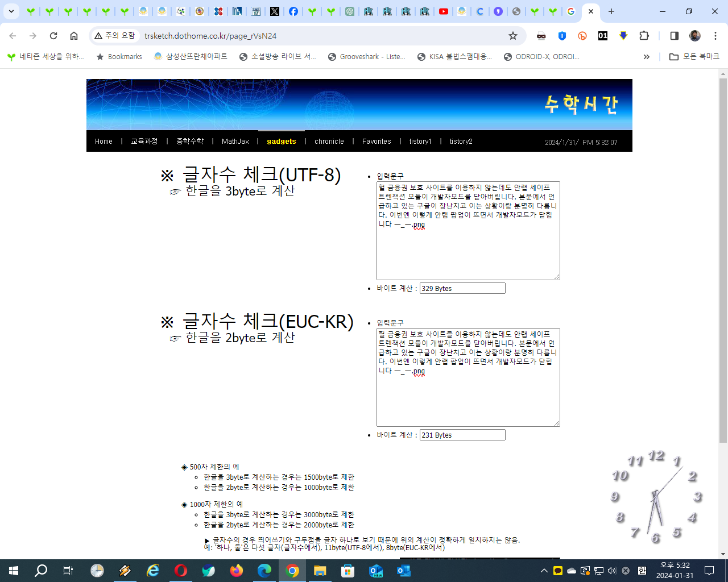Viewport: 728px width, 582px height.
Task: Launch Microsoft Edge from the taskbar
Action: pos(264,571)
